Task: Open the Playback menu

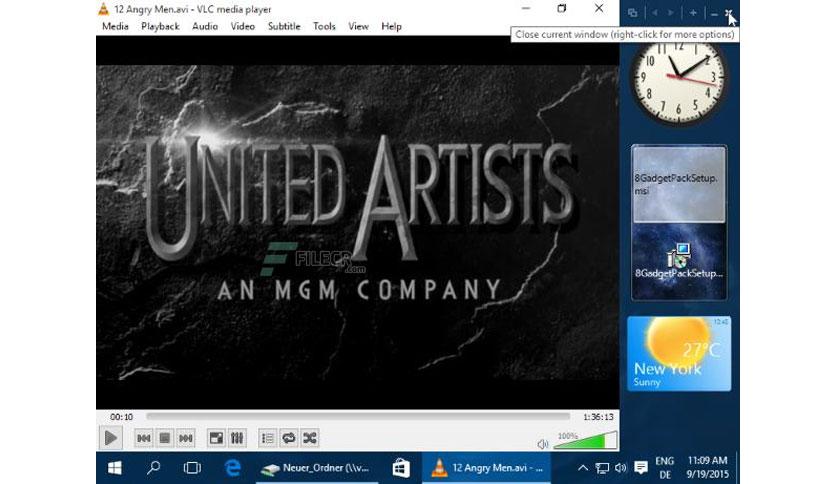Action: tap(160, 26)
